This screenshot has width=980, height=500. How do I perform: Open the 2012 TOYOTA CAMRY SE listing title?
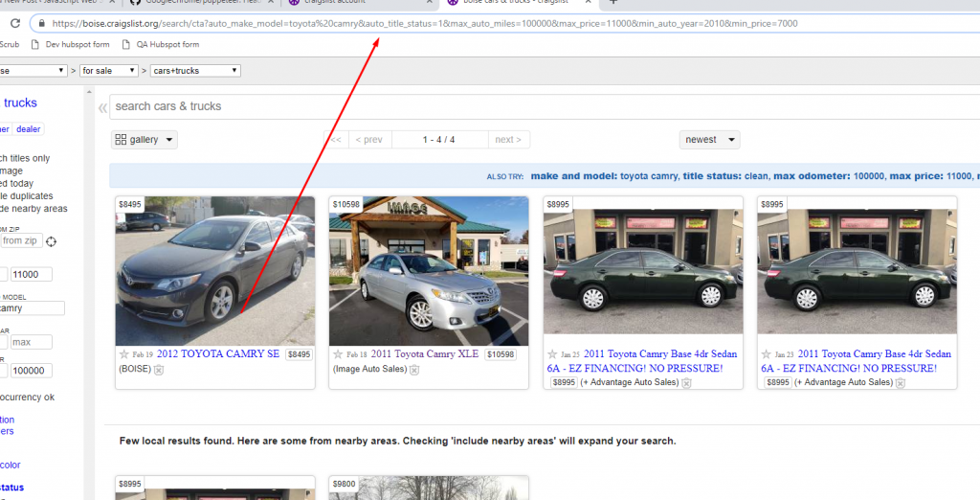pos(218,354)
